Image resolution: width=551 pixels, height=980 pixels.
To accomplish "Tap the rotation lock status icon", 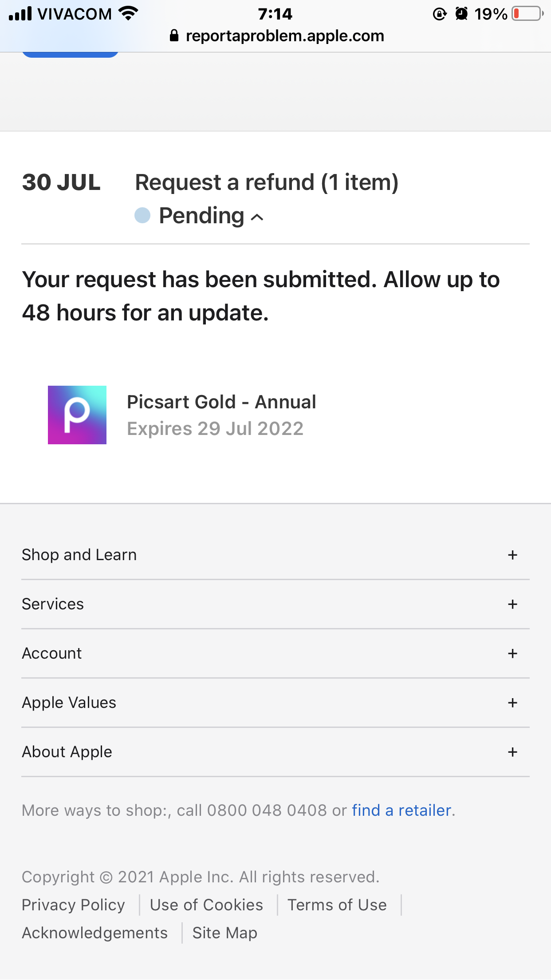I will pyautogui.click(x=439, y=14).
